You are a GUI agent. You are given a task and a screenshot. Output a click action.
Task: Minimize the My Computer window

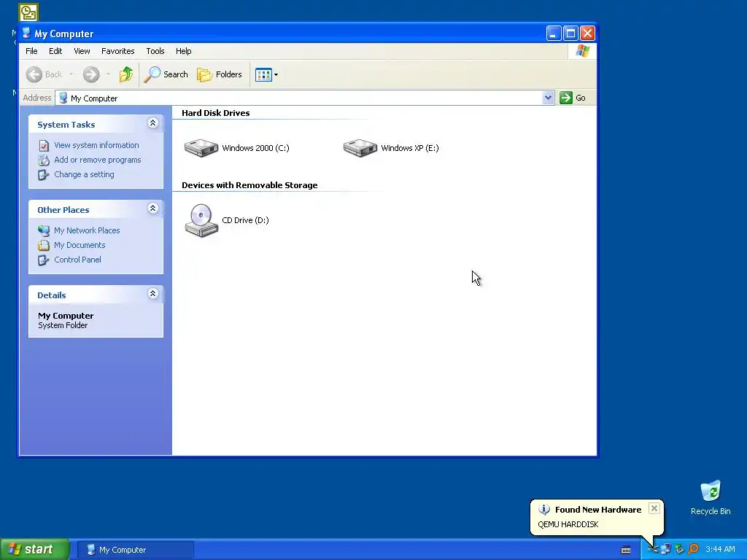coord(554,34)
